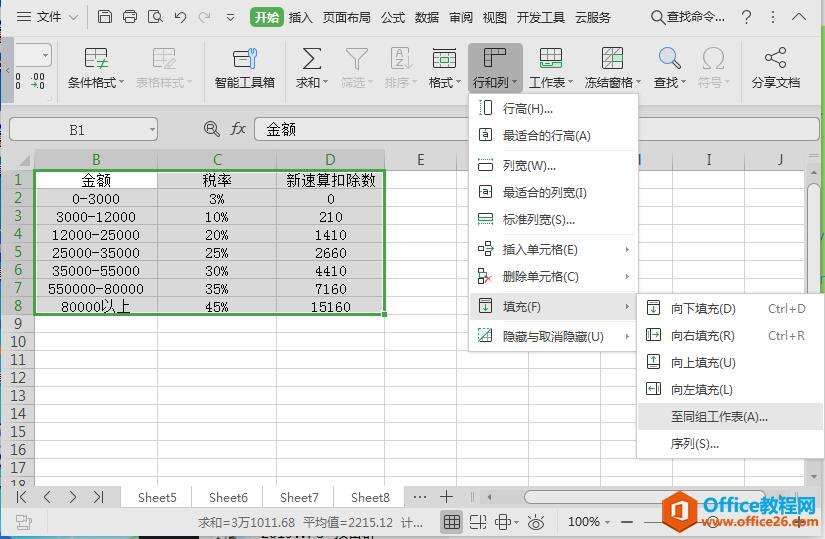Switch to the 插入 ribbon tab
This screenshot has width=825, height=539.
click(300, 17)
